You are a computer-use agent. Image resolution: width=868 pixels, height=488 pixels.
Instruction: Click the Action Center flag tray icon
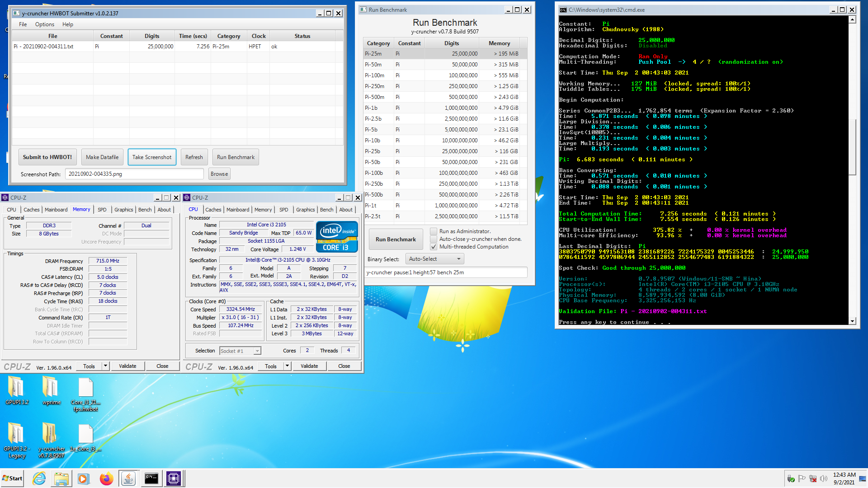click(802, 479)
